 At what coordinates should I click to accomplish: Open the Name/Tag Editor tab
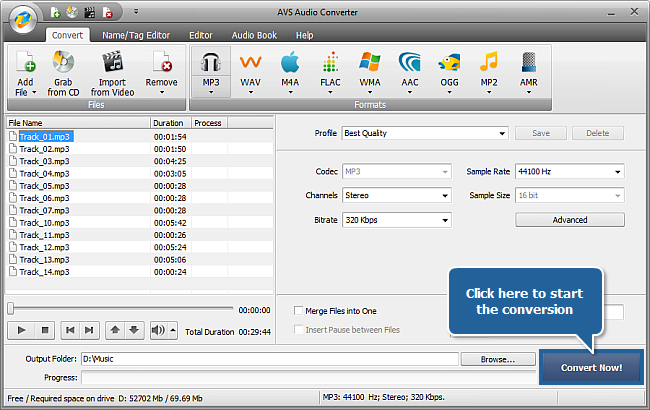pyautogui.click(x=136, y=35)
